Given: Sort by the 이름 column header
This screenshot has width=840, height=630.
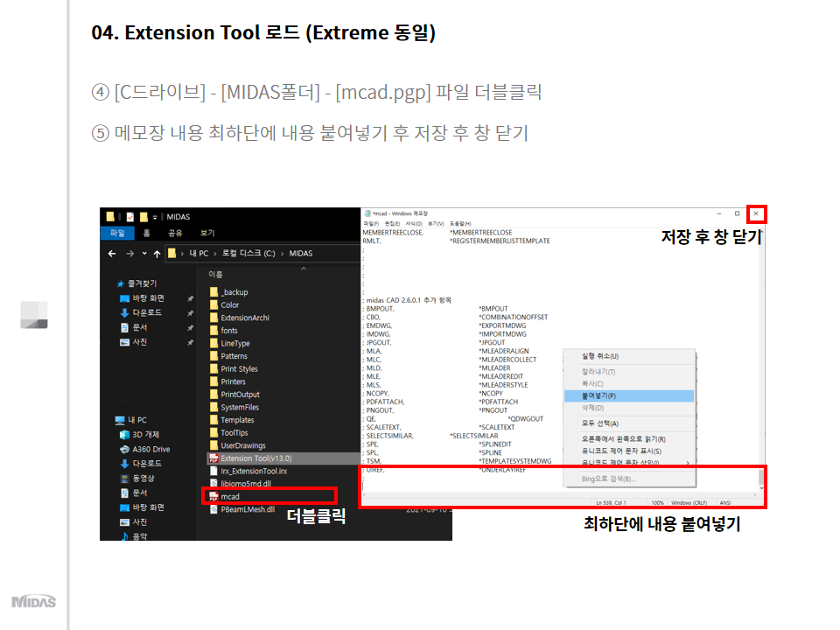Looking at the screenshot, I should [x=215, y=274].
